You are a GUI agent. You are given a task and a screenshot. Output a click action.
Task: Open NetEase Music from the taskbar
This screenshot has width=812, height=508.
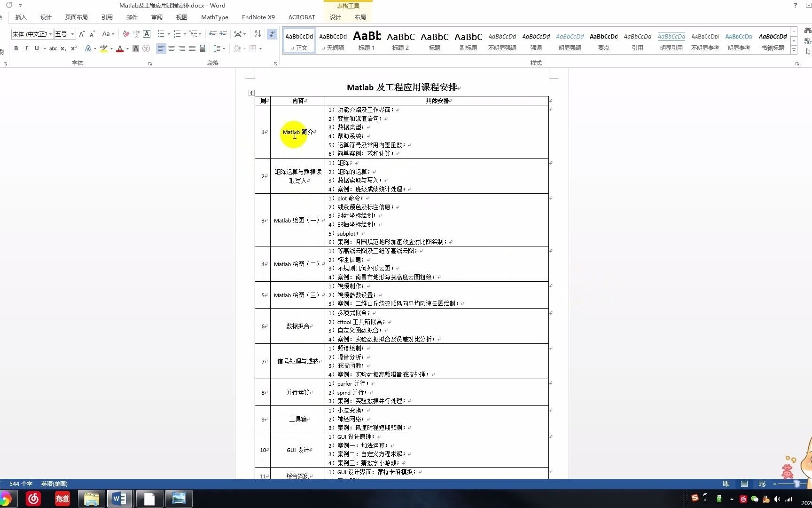tap(33, 499)
